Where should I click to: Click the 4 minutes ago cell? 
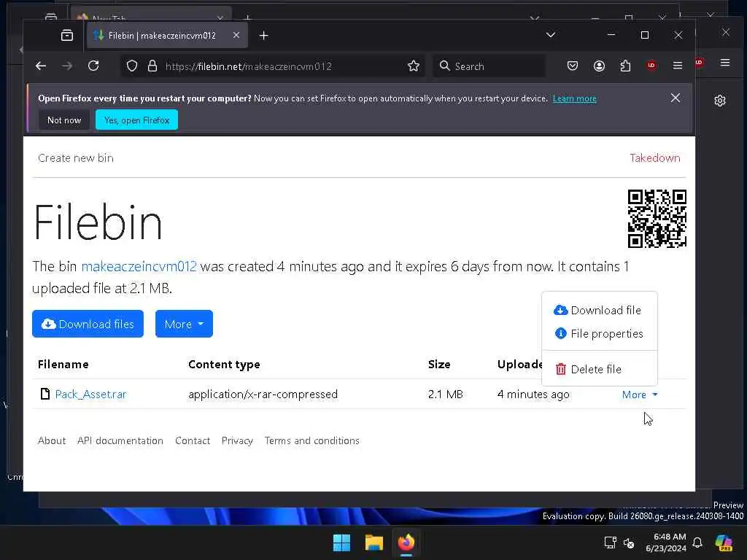tap(533, 394)
